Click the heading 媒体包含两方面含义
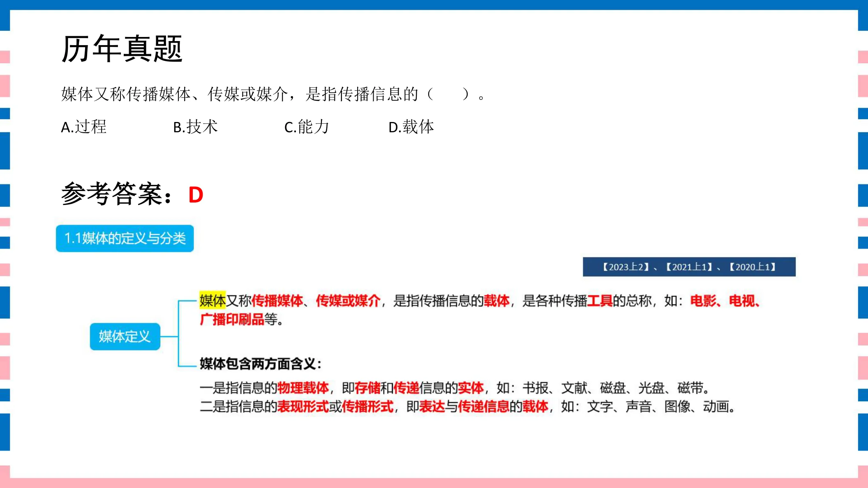Screen dimensions: 868x488 coord(261,364)
